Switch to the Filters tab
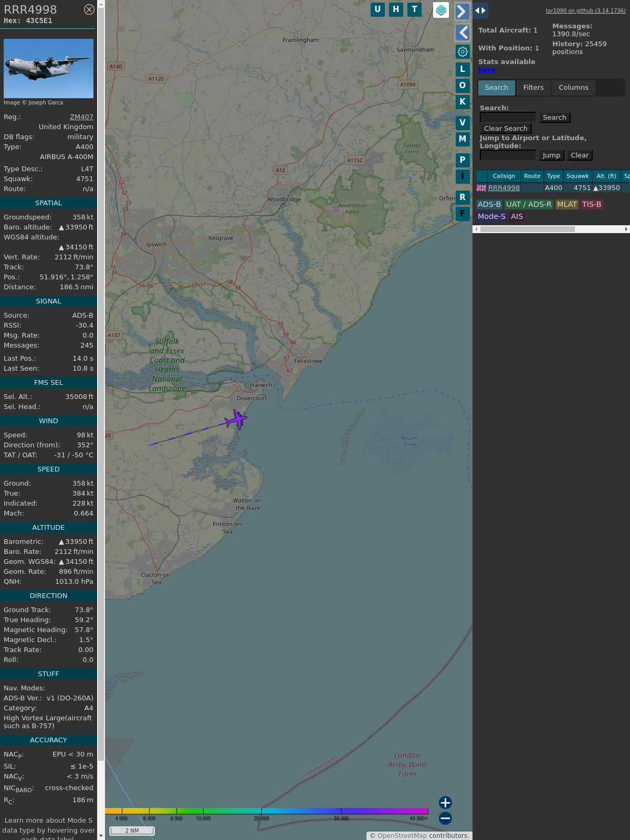Screen dimensions: 630x840 point(533,88)
